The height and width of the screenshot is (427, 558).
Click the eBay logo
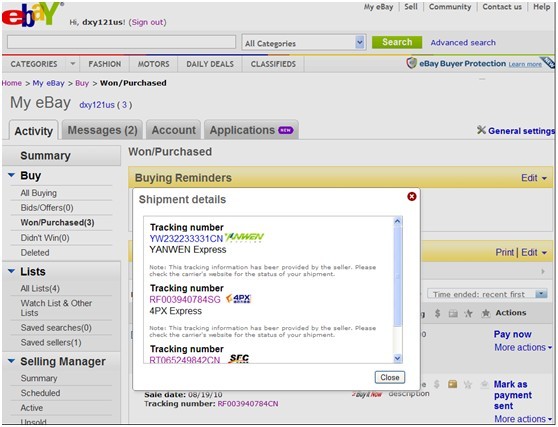[x=32, y=14]
